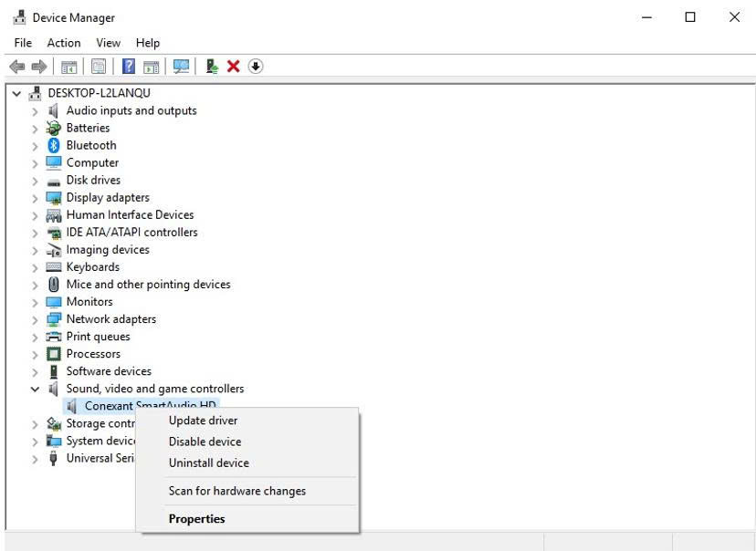Screen dimensions: 756x551
Task: Click the blue question mark Help icon
Action: click(129, 67)
